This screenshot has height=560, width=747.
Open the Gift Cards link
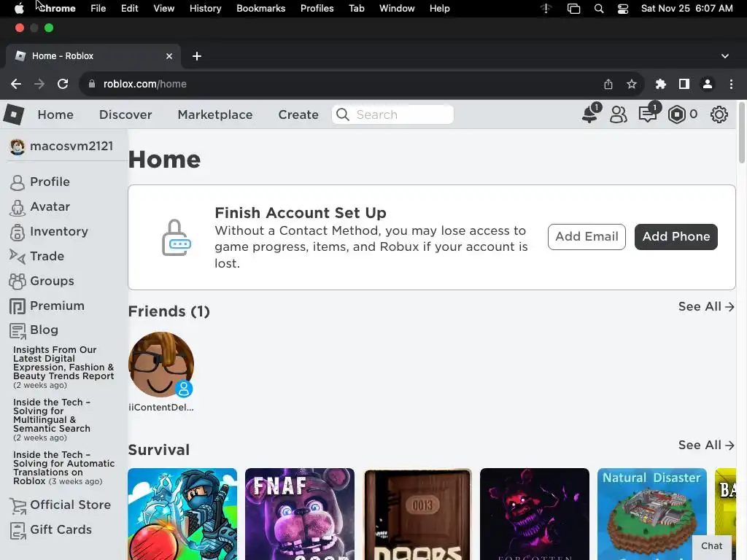click(61, 529)
